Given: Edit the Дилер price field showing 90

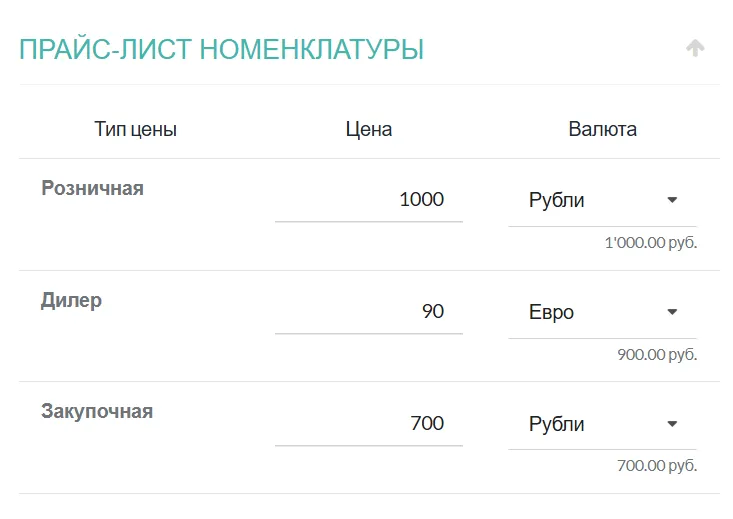Looking at the screenshot, I should point(368,311).
